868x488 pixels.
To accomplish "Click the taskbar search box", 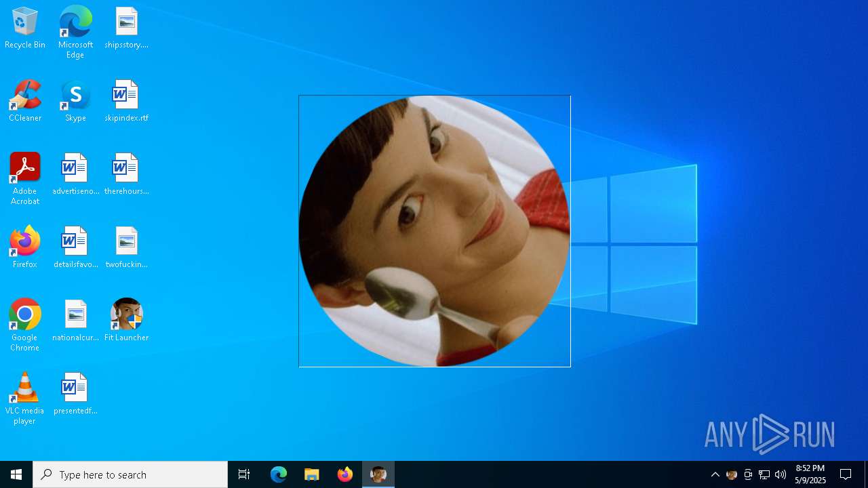I will point(130,474).
